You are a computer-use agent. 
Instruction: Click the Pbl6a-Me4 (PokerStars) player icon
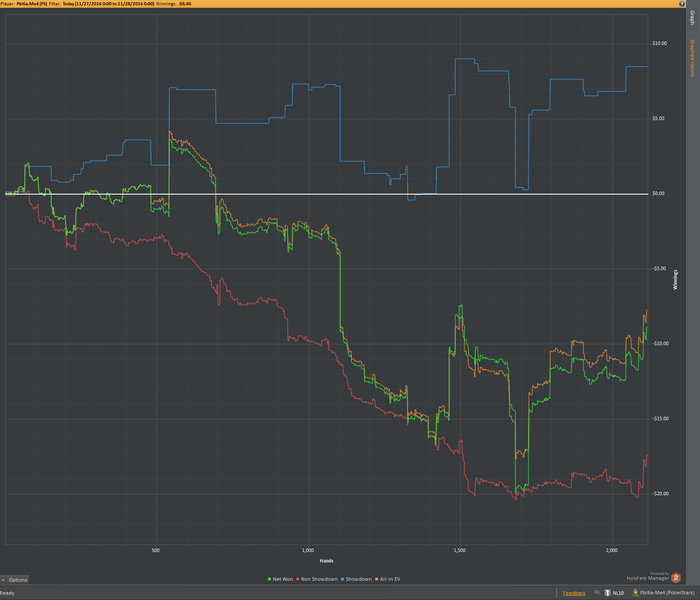[x=635, y=592]
